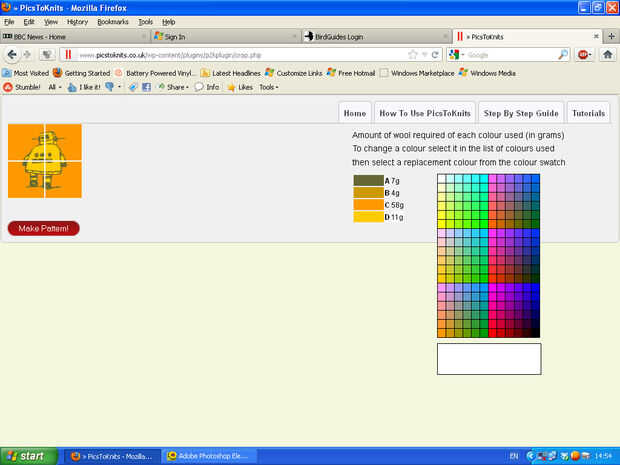Screen dimensions: 620x465
Task: Switch to the BBC News - Home tab
Action: [75, 36]
